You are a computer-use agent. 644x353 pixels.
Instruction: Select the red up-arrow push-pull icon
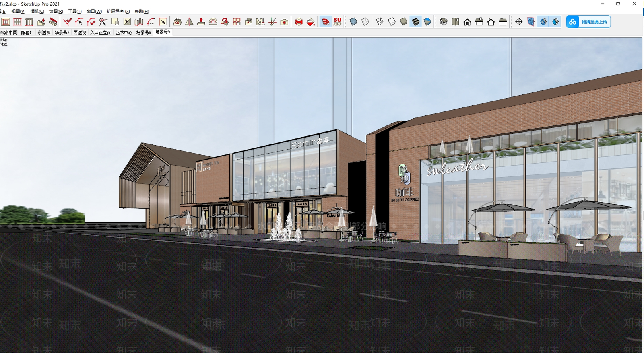coord(201,22)
